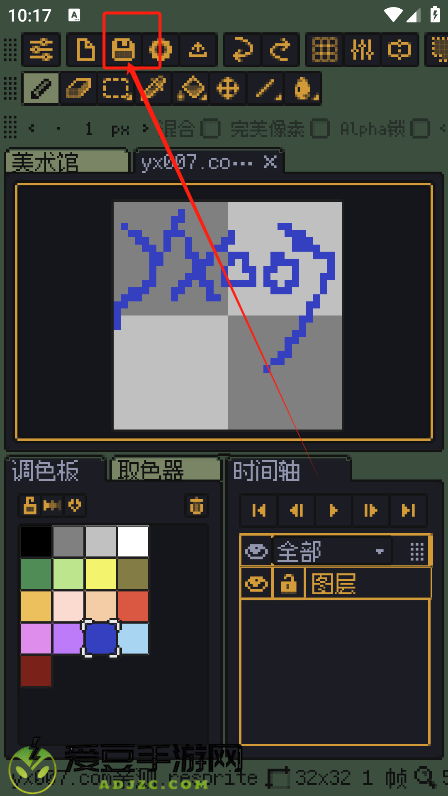Viewport: 448px width, 796px height.
Task: Select the Eraser tool
Action: pos(78,88)
